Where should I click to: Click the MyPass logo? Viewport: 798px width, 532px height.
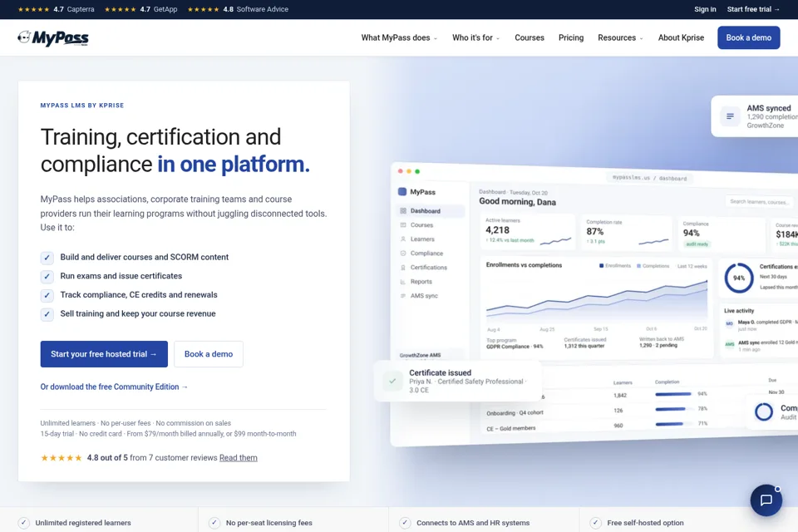tap(53, 37)
